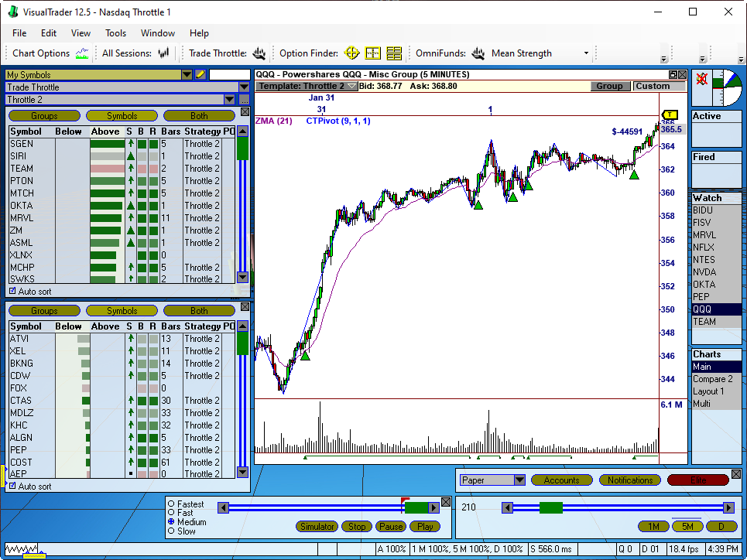The width and height of the screenshot is (747, 560).
Task: Open the Tools menu
Action: tap(116, 32)
